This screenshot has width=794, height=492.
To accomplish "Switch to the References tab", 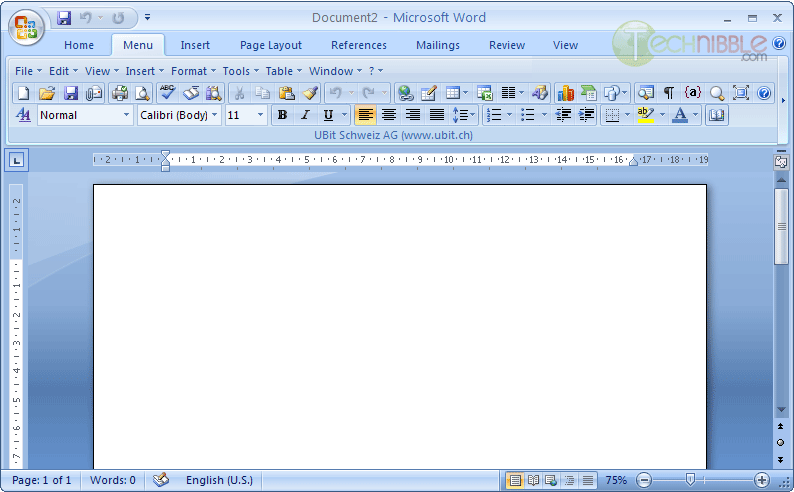I will pos(359,45).
